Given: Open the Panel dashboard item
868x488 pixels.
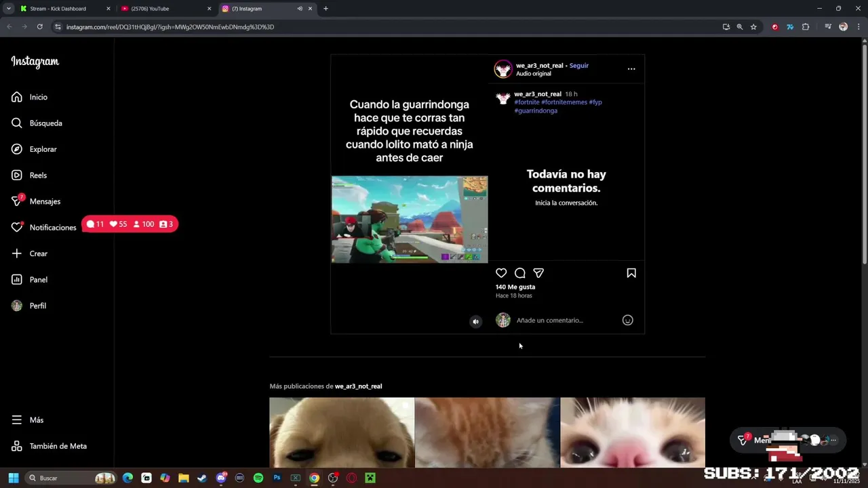Looking at the screenshot, I should [x=29, y=279].
